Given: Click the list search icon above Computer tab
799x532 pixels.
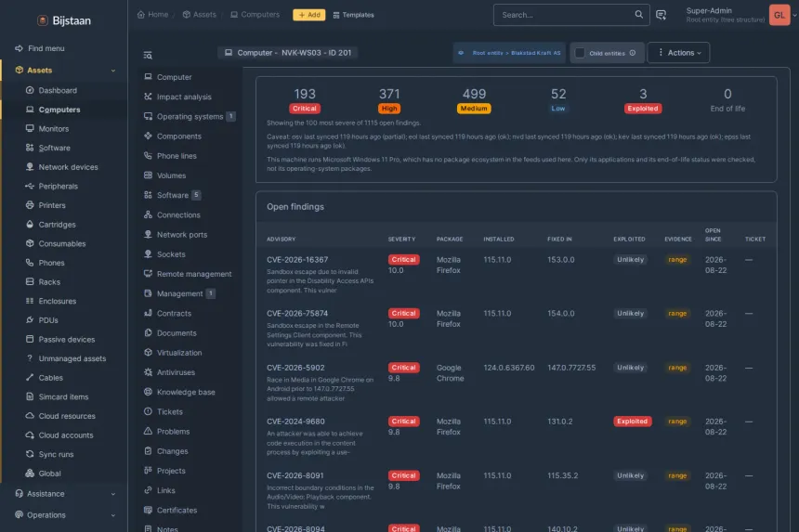Looking at the screenshot, I should pyautogui.click(x=148, y=55).
